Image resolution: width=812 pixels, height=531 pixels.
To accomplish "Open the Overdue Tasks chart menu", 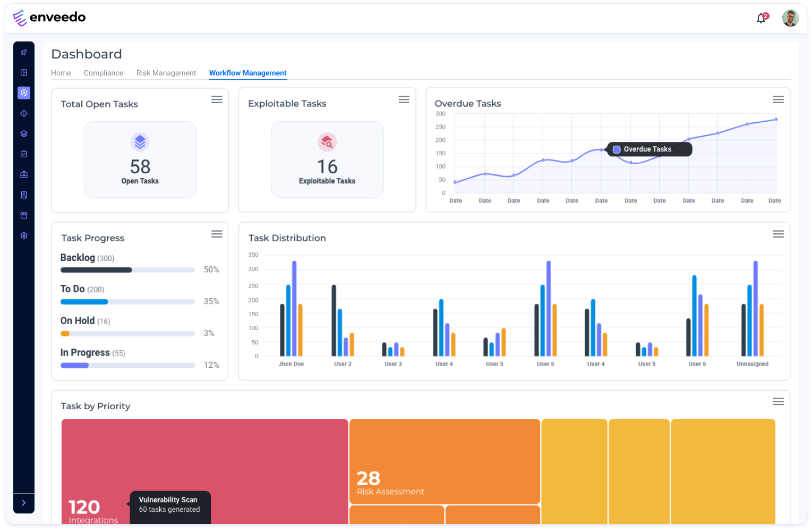I will [x=778, y=99].
